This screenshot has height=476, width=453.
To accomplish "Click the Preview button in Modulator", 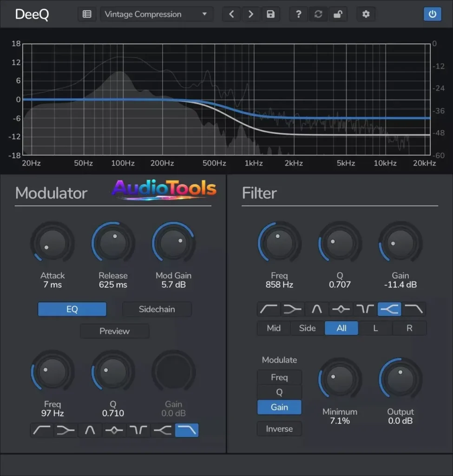I will 114,331.
